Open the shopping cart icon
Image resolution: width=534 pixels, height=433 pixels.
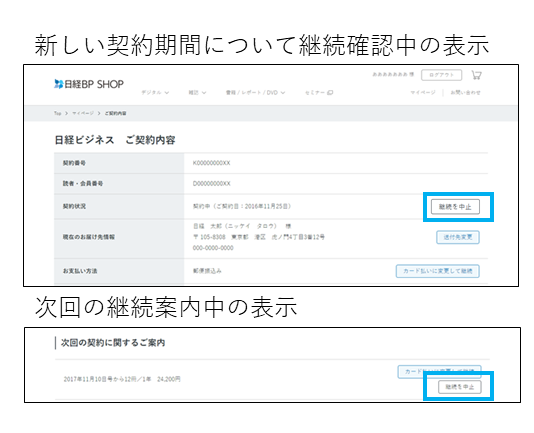click(x=476, y=75)
